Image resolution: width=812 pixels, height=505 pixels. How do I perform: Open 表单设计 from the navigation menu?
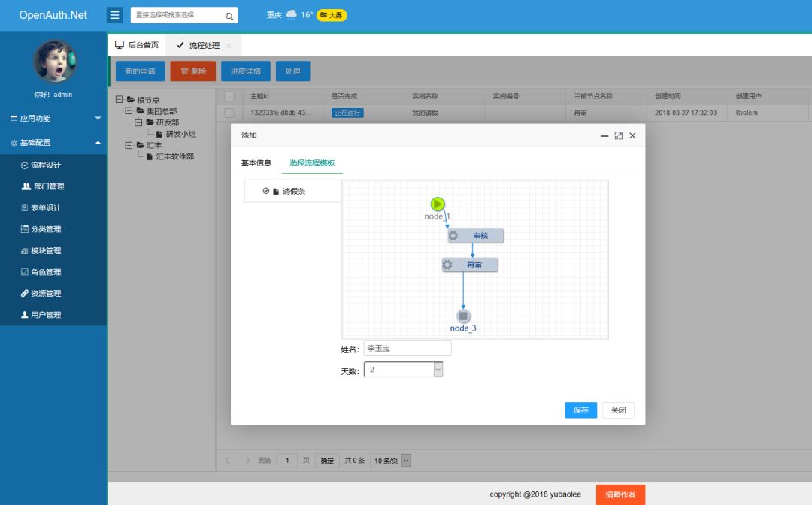[x=45, y=207]
